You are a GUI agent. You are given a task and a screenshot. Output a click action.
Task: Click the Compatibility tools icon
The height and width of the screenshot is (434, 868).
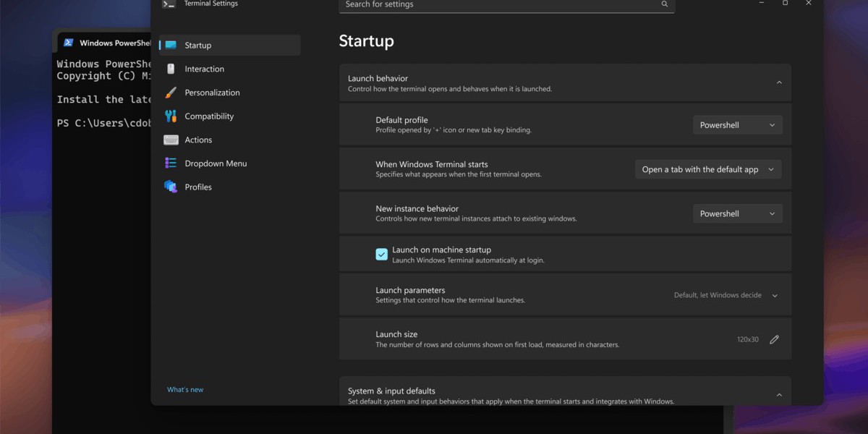tap(171, 116)
